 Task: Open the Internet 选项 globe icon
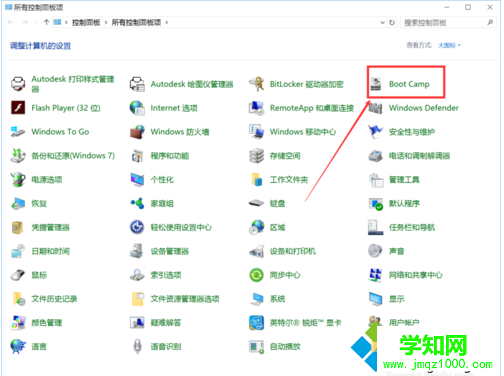pos(137,108)
